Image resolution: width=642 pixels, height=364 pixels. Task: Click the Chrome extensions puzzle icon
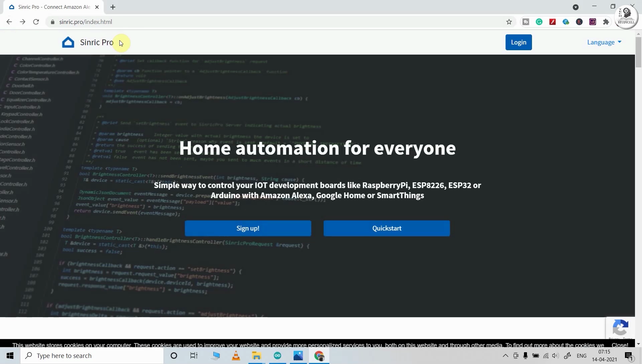(606, 22)
